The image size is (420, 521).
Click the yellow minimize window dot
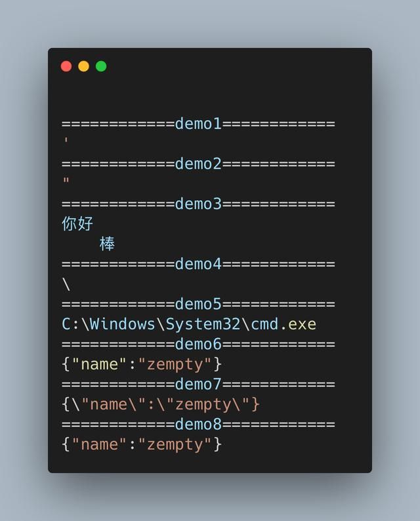[83, 66]
